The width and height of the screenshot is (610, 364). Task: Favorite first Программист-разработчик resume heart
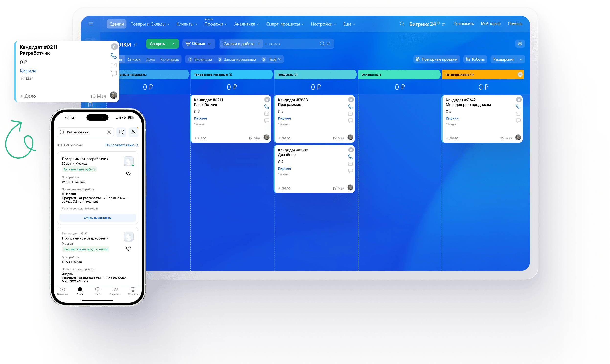coord(129,173)
